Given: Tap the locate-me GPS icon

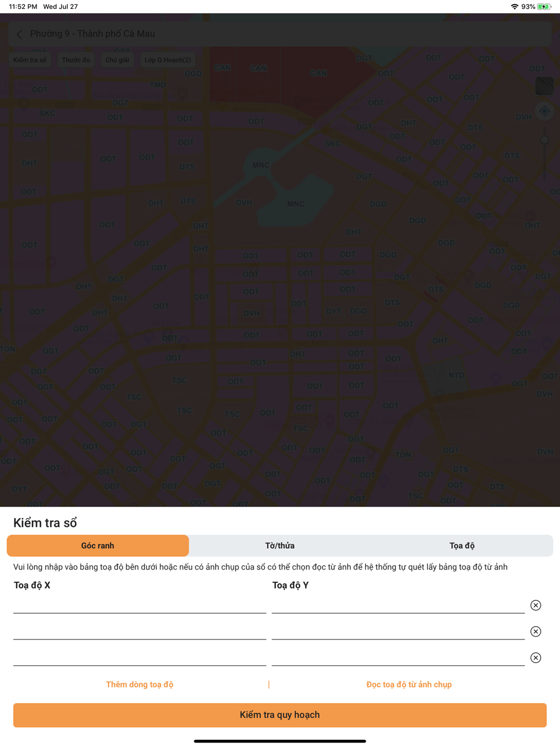Looking at the screenshot, I should (544, 111).
